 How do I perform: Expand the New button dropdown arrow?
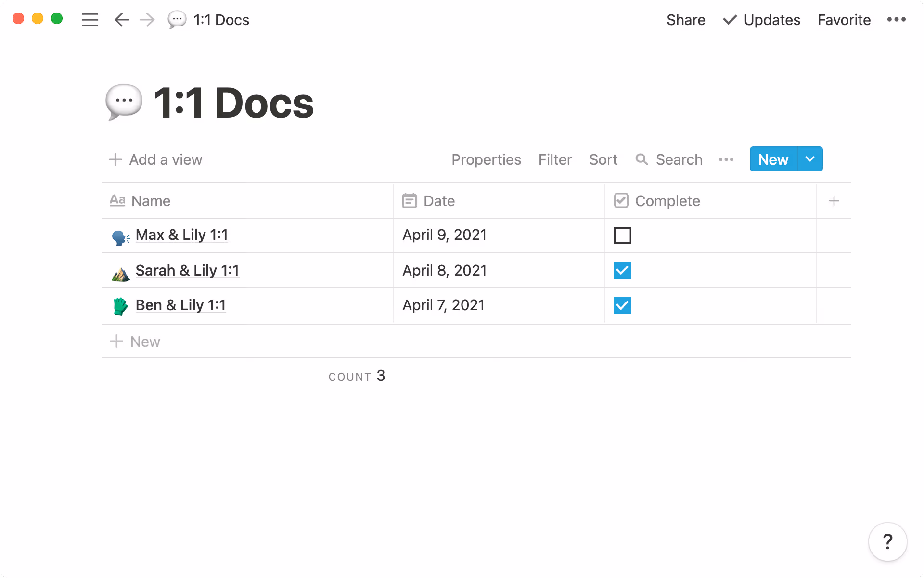(810, 159)
